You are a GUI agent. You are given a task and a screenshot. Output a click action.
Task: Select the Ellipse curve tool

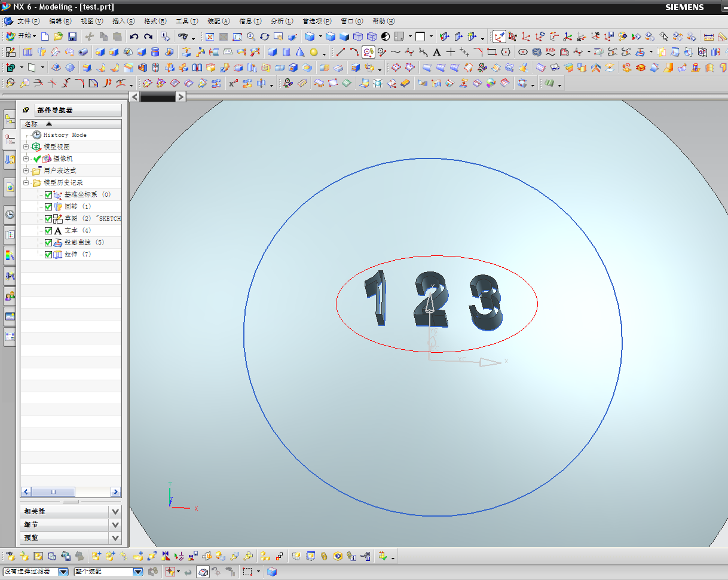click(523, 52)
